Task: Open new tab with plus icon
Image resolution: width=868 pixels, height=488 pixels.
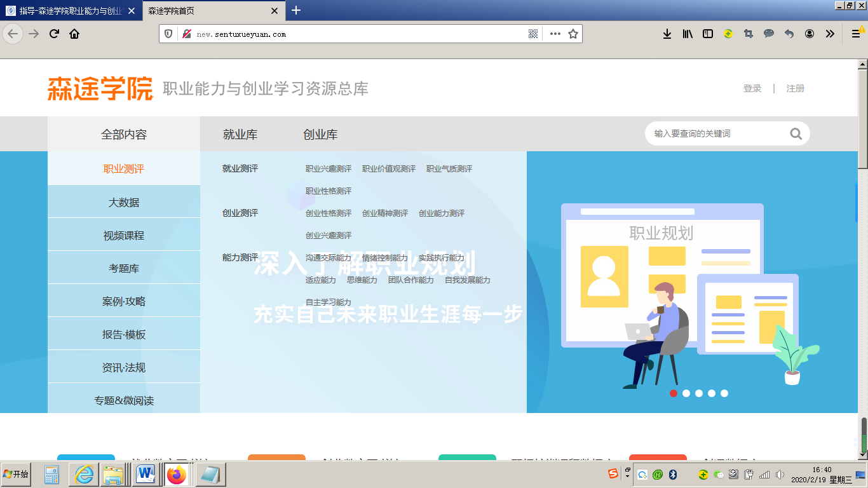Action: tap(296, 11)
